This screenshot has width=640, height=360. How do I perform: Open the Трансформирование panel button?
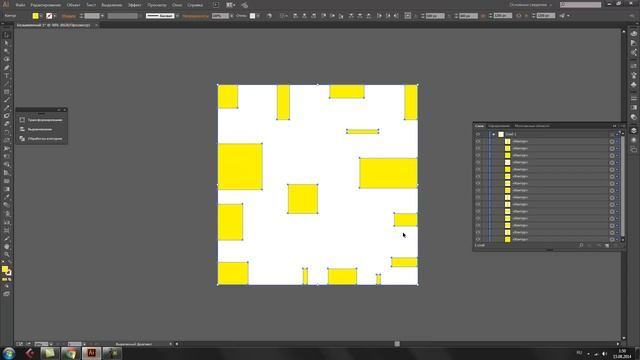pos(41,120)
